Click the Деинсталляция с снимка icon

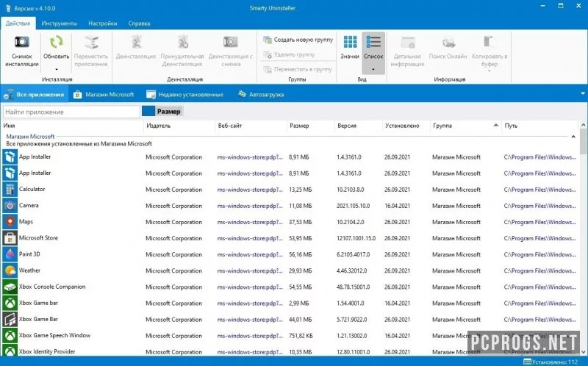coord(231,42)
